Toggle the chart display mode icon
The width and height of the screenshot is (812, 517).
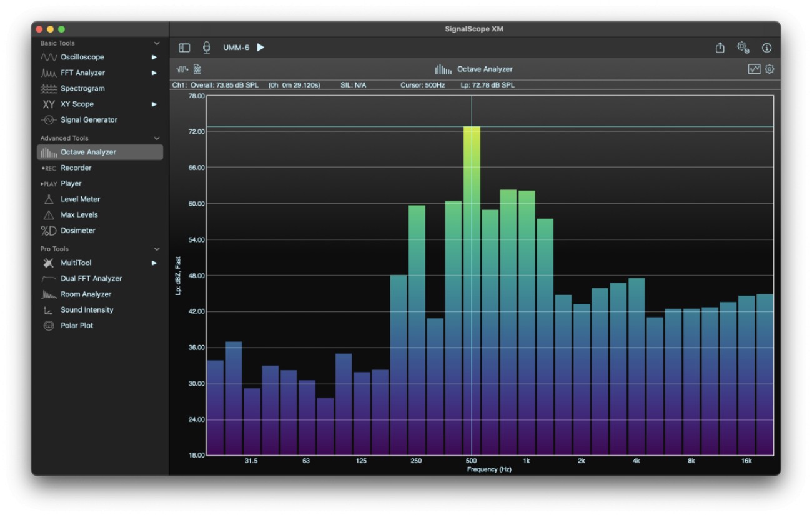point(754,69)
